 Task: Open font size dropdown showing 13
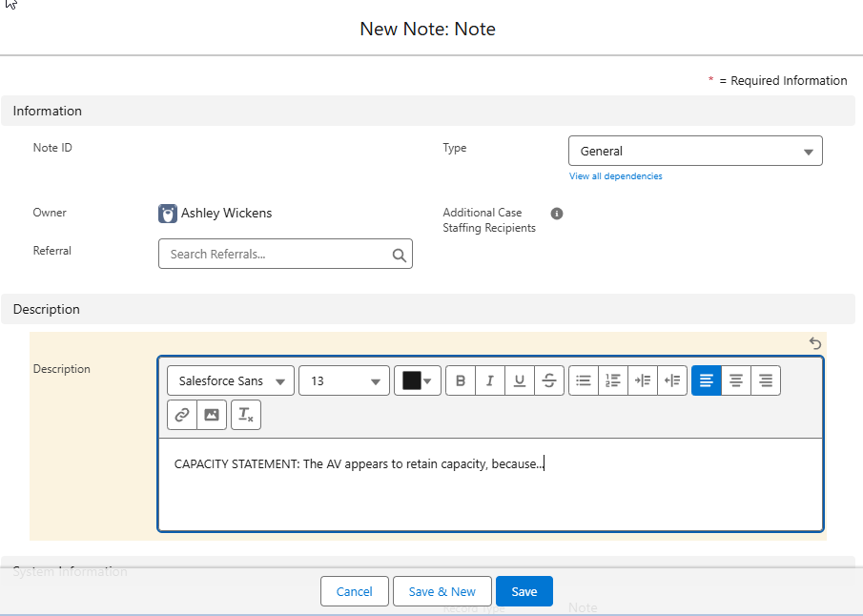click(x=344, y=380)
